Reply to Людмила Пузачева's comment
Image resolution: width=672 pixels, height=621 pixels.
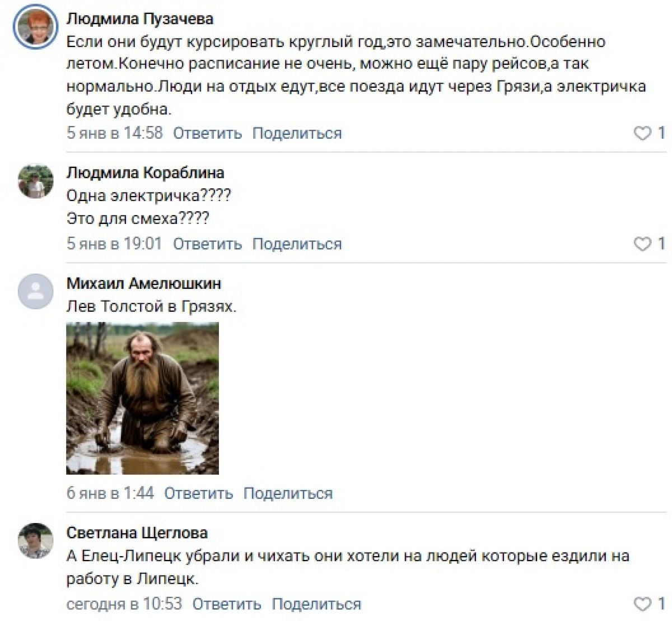pos(207,133)
